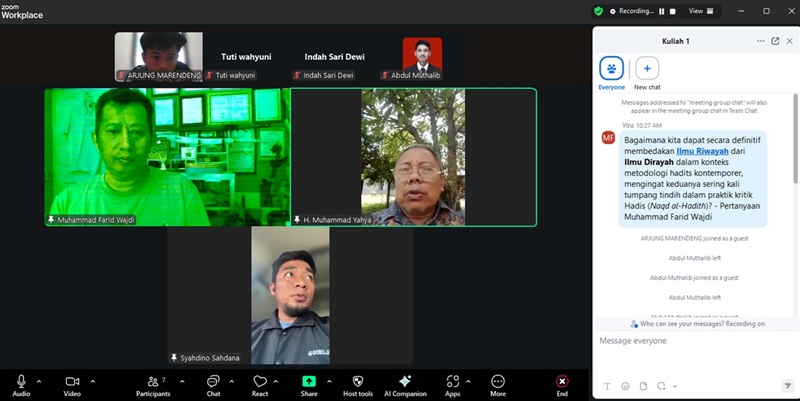Click 'ARJUNG MARENDENG joined as a guest' notice
The height and width of the screenshot is (401, 800).
pyautogui.click(x=694, y=238)
